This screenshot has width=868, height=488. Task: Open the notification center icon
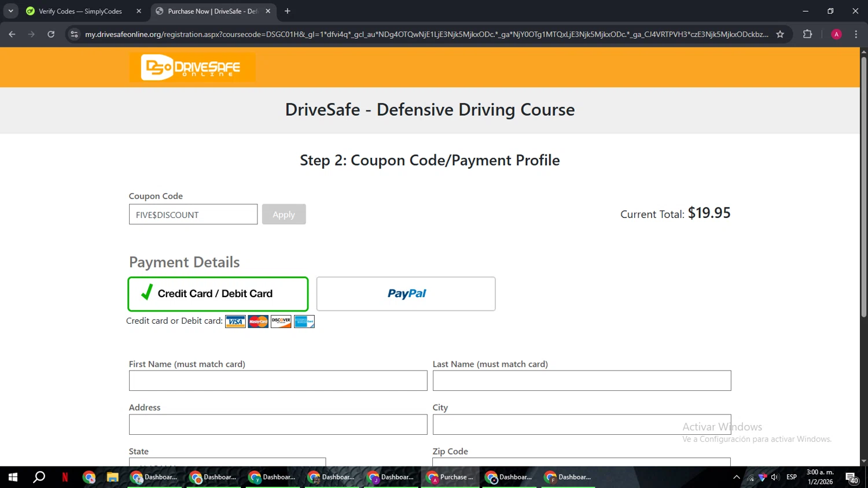coord(852,478)
